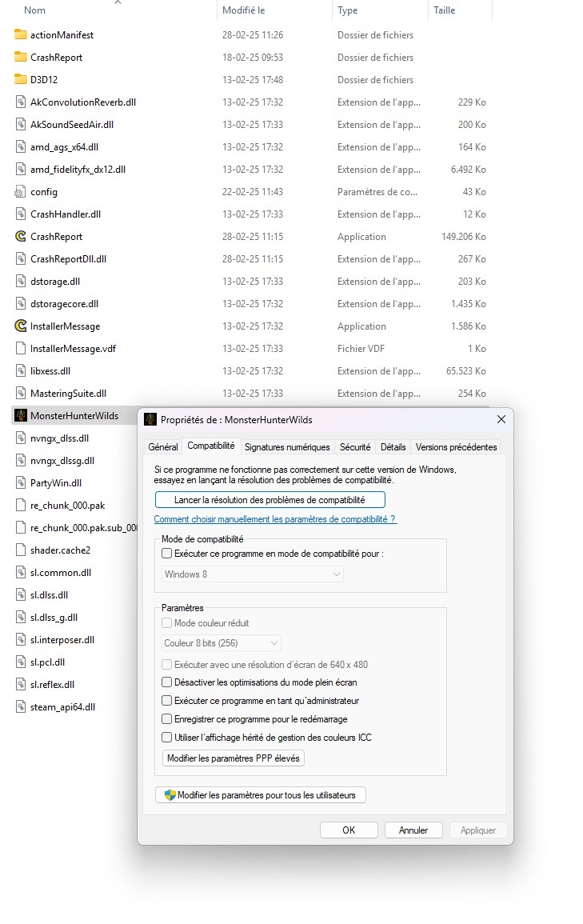
Task: Click the CrashReport application icon
Action: tap(21, 237)
